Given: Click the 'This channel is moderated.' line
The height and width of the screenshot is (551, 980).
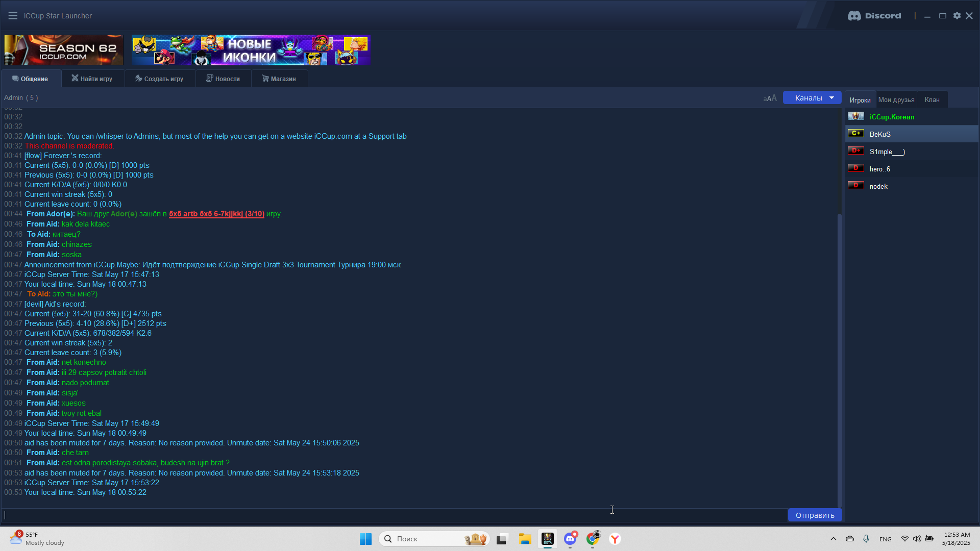Looking at the screenshot, I should (69, 146).
